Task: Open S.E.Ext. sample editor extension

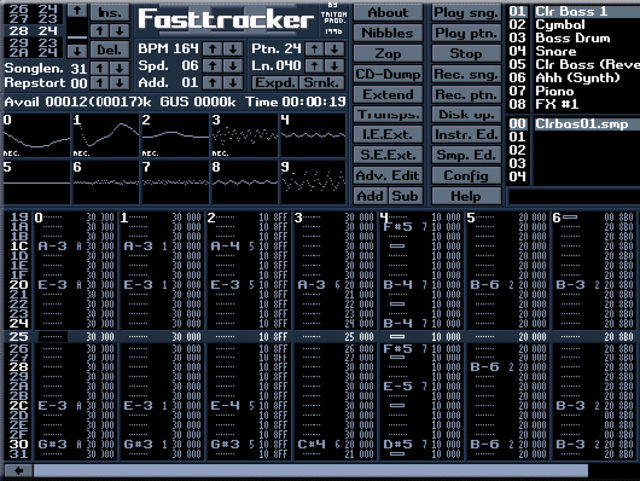Action: [388, 155]
